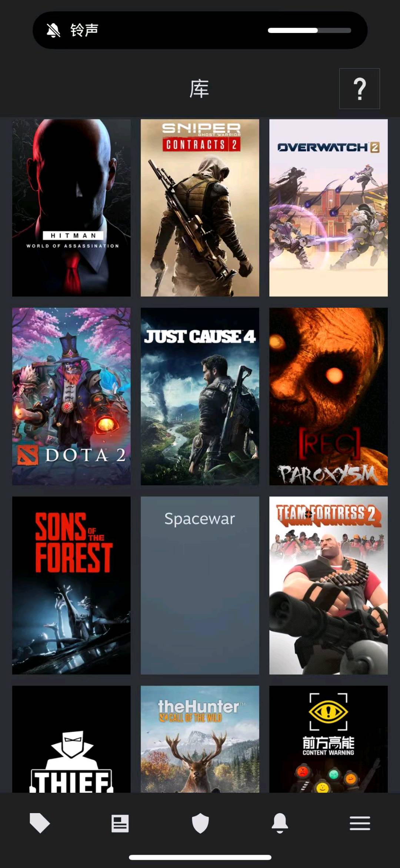Screen dimensions: 400x868
Task: Select the Overwatch 2 cover
Action: click(x=329, y=208)
